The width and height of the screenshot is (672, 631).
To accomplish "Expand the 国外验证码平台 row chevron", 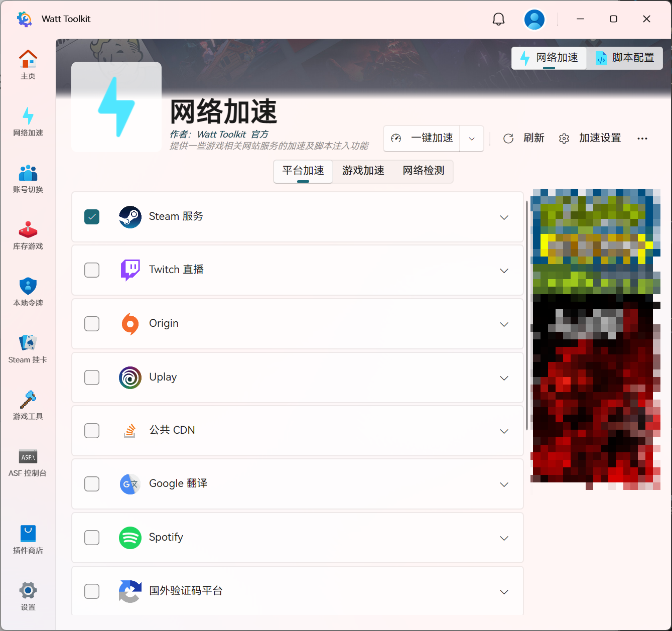I will pos(504,592).
